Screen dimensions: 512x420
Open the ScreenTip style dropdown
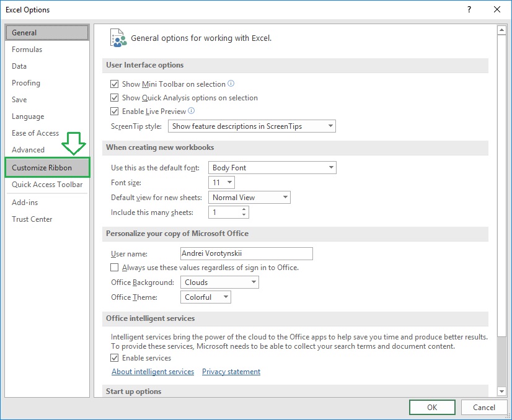[252, 126]
